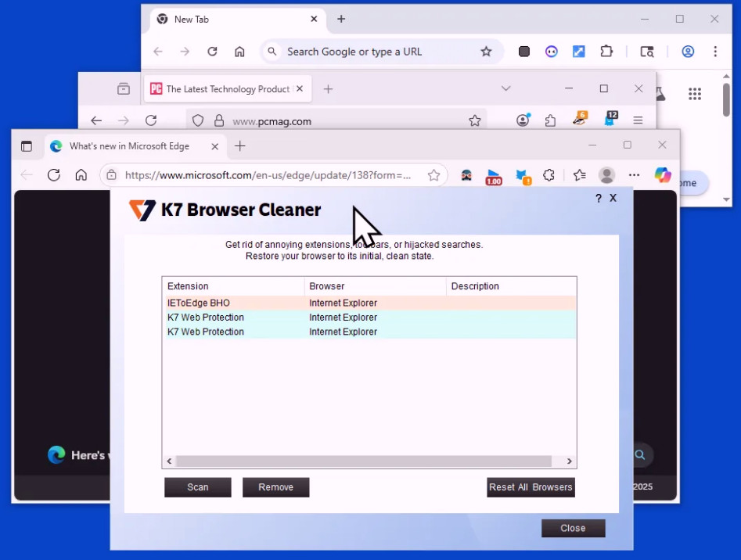This screenshot has height=560, width=741.
Task: Click Firefox's tracking protection shield icon
Action: click(x=198, y=121)
